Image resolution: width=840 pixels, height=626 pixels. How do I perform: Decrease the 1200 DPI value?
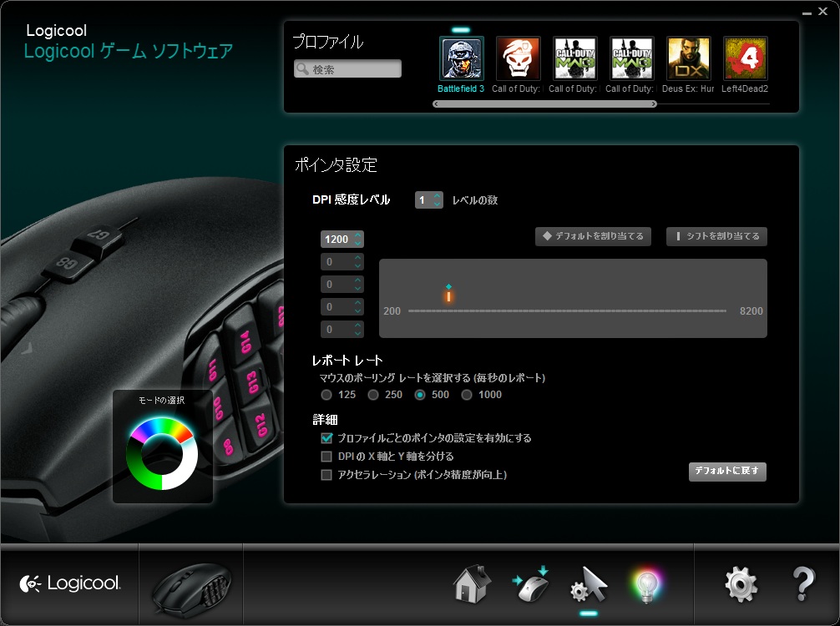pyautogui.click(x=358, y=243)
